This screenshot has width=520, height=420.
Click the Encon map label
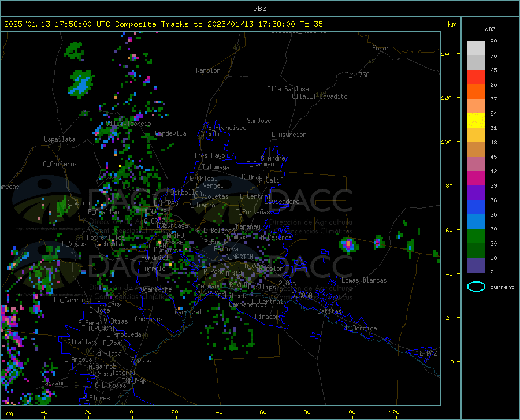click(x=381, y=48)
